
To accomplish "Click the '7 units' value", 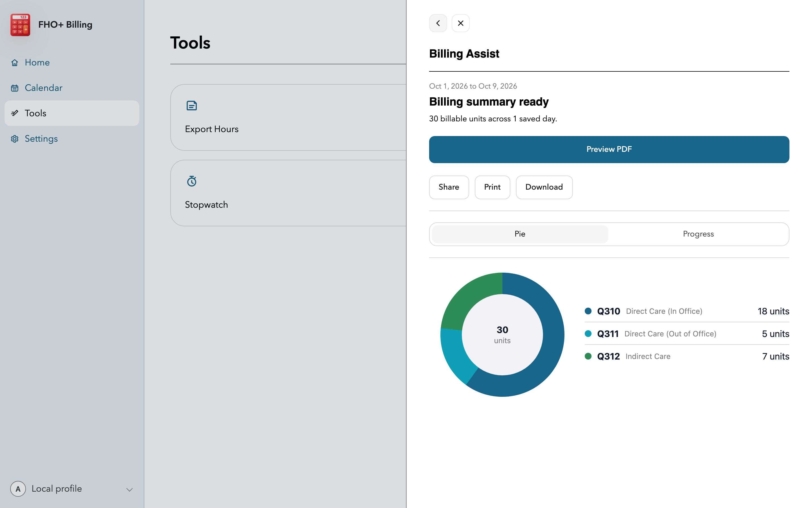I will coord(775,356).
